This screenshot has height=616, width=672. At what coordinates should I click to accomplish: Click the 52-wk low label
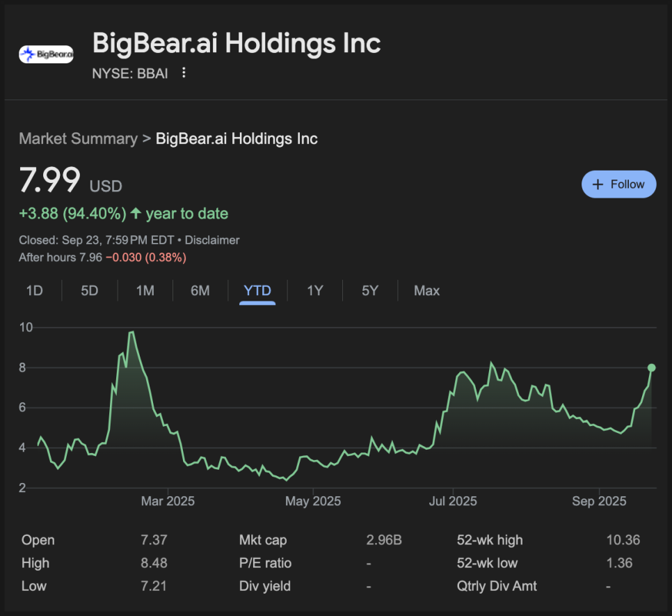pos(487,563)
